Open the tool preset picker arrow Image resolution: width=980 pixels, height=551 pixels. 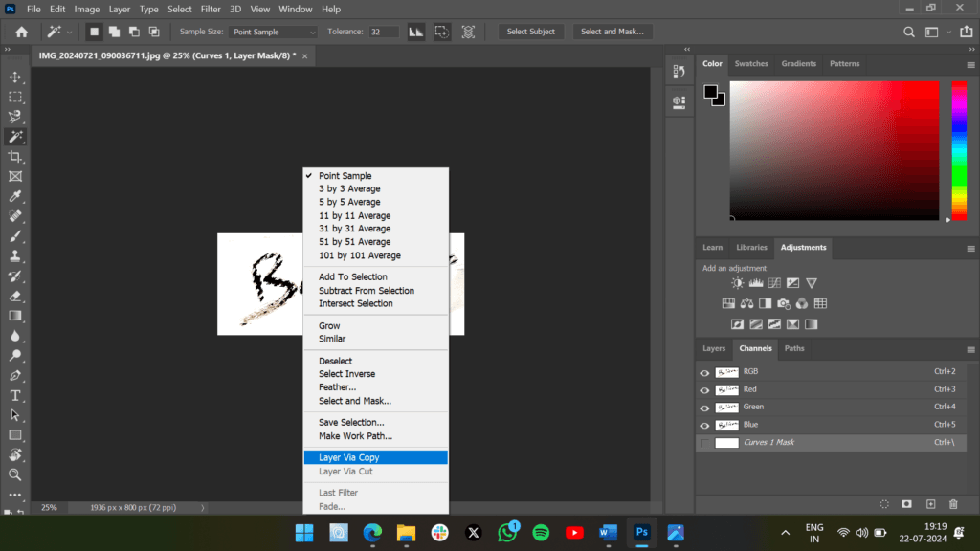pos(69,32)
